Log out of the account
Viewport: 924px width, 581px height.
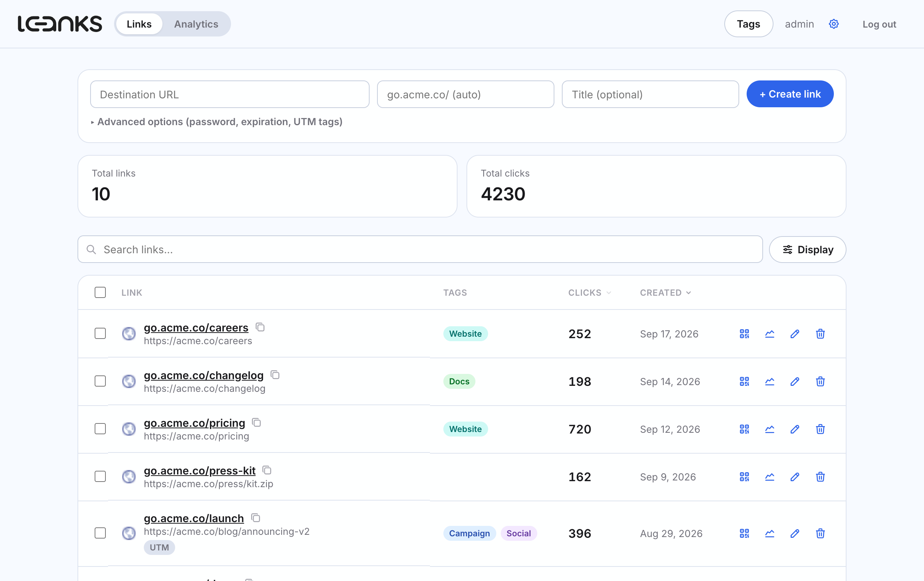pyautogui.click(x=879, y=24)
